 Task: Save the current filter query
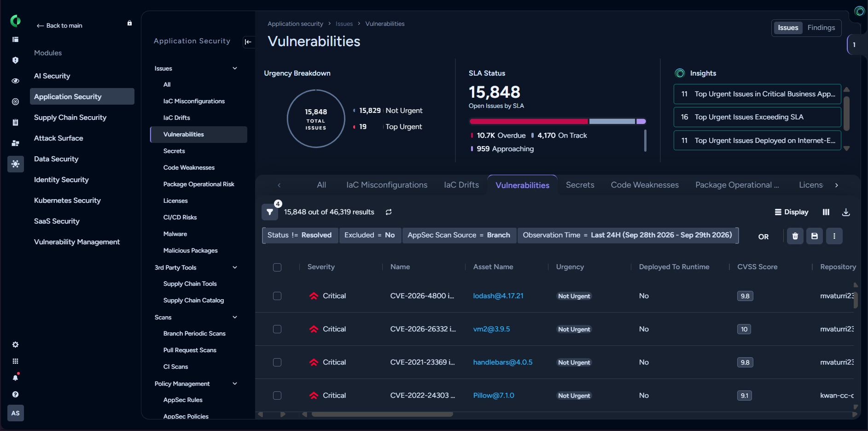(815, 236)
